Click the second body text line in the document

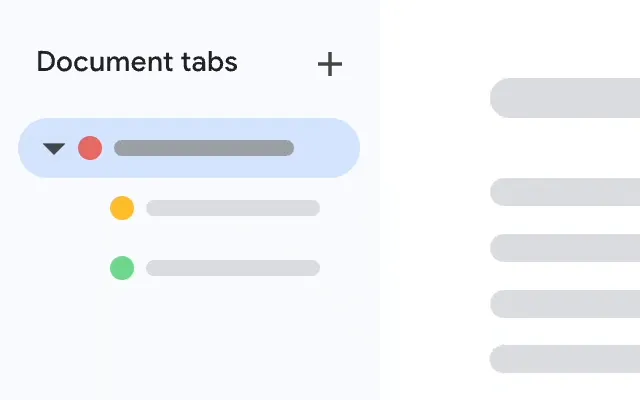[565, 247]
